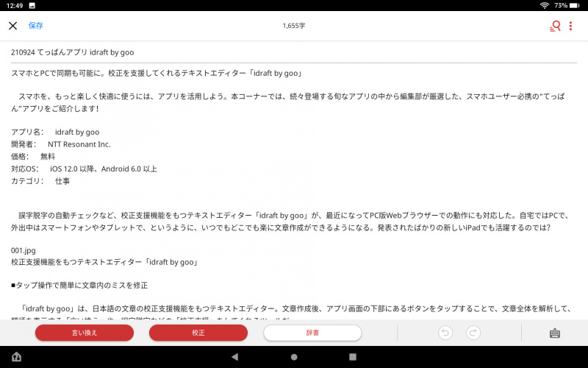Redo the last edit

tap(473, 333)
